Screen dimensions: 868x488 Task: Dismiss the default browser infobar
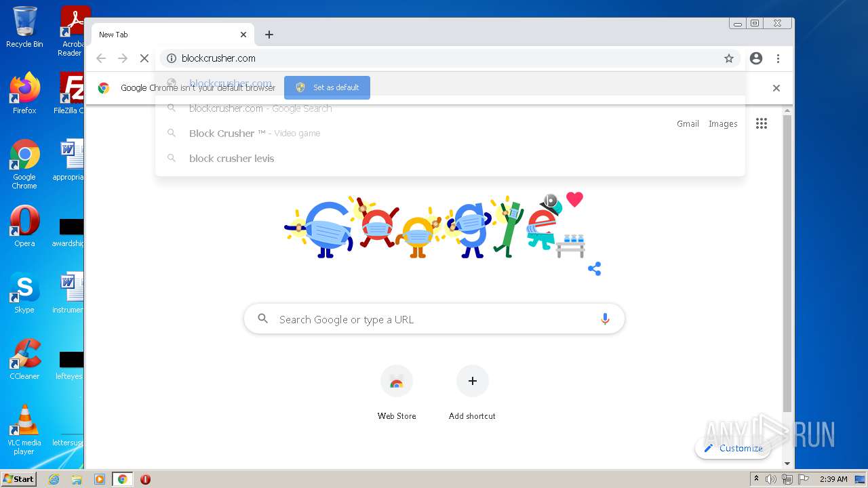pos(776,88)
